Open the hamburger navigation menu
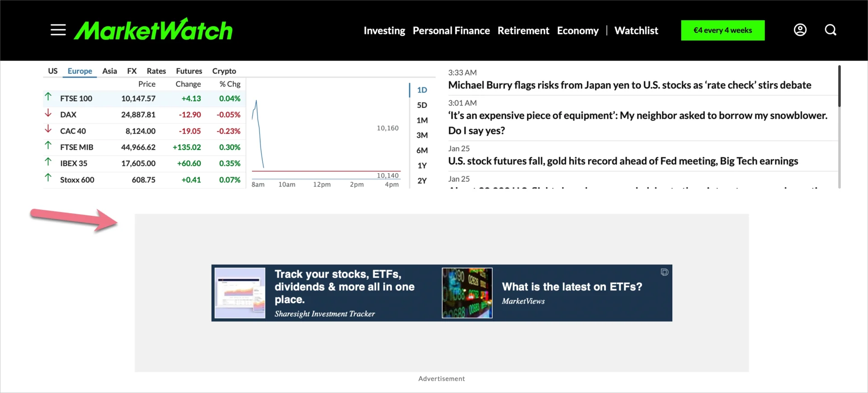Screen dimensions: 868x393 click(x=58, y=30)
